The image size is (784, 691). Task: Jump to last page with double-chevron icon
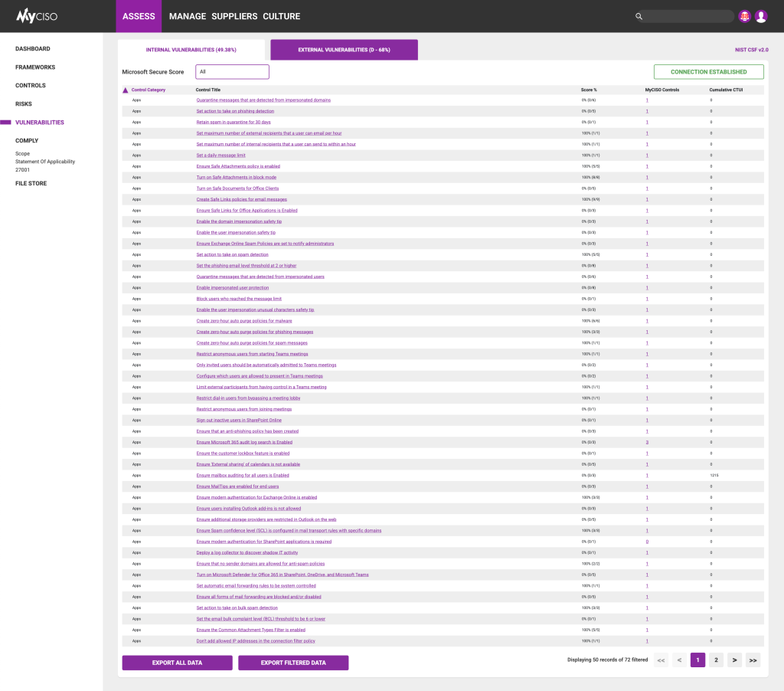753,660
